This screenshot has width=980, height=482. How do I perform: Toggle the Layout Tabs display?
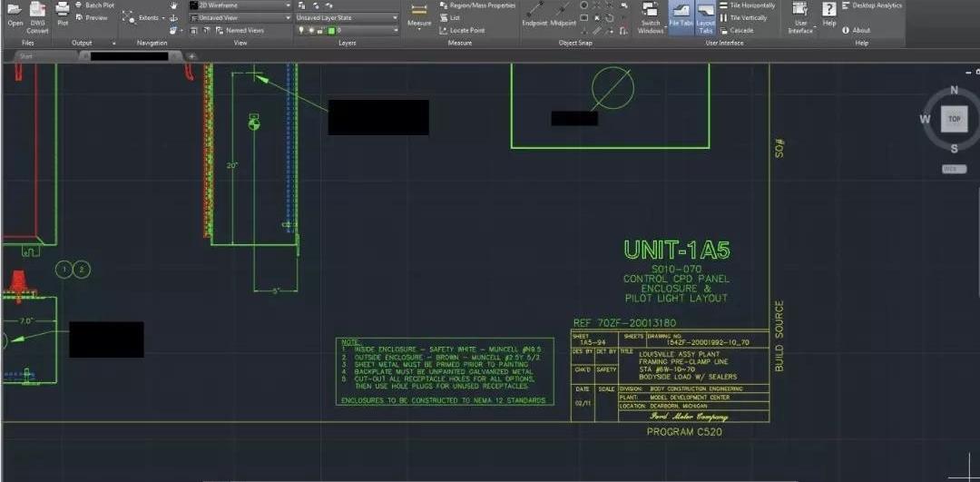706,13
